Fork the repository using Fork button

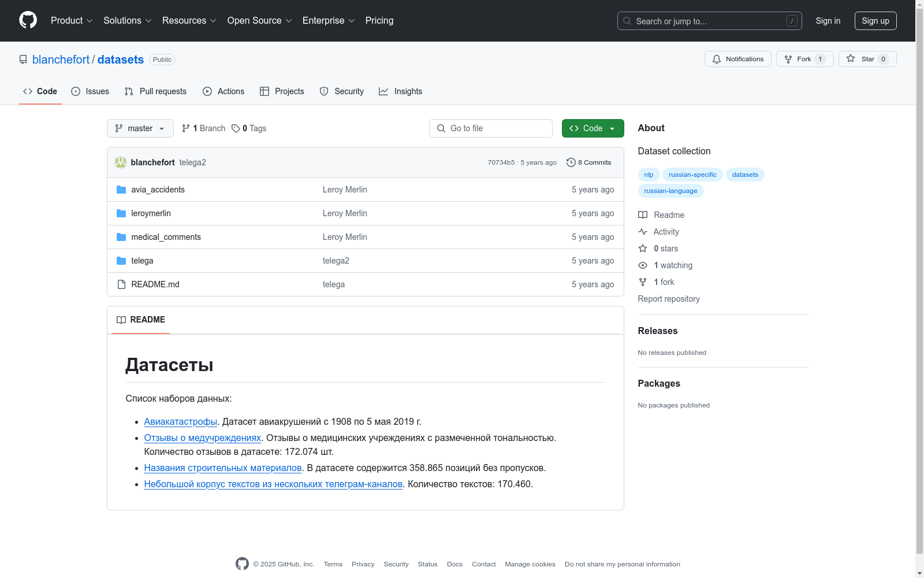(x=805, y=59)
